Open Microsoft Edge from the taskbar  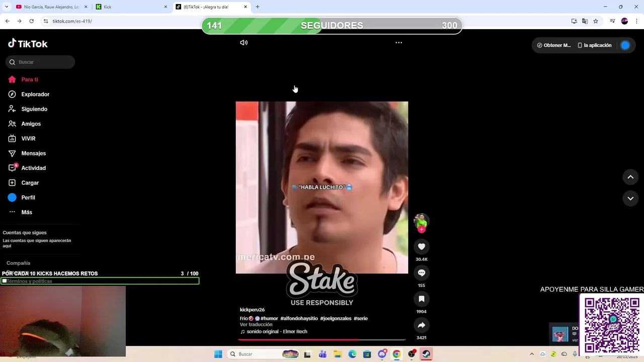(x=352, y=354)
